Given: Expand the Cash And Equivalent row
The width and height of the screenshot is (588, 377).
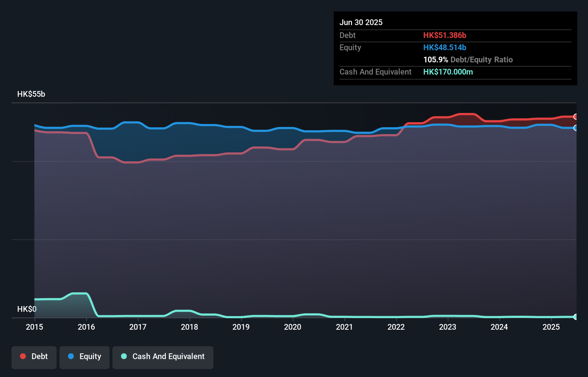Looking at the screenshot, I should click(x=375, y=72).
